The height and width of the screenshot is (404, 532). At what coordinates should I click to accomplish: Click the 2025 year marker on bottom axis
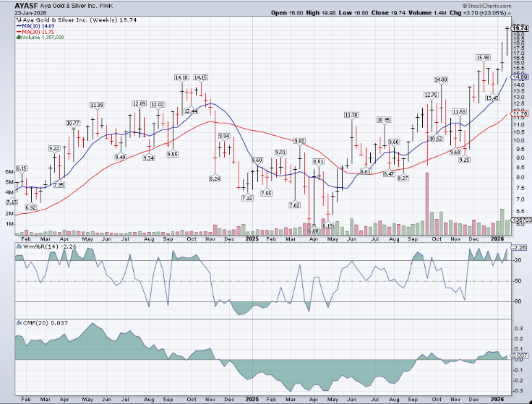click(251, 397)
